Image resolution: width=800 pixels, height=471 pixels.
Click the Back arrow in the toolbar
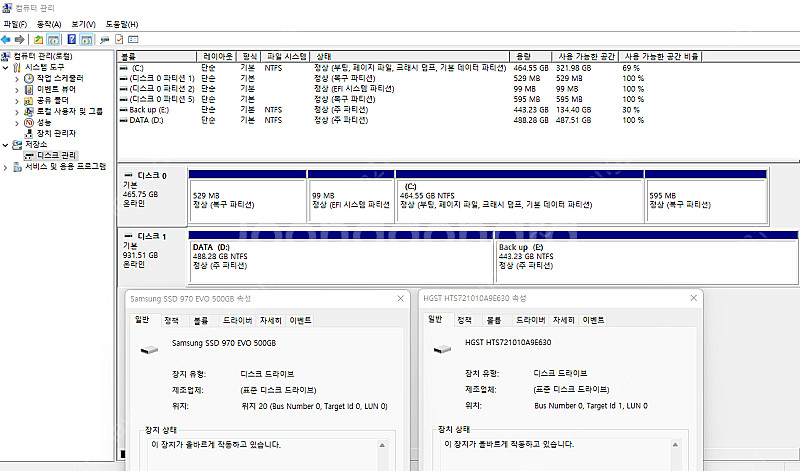[x=6, y=39]
